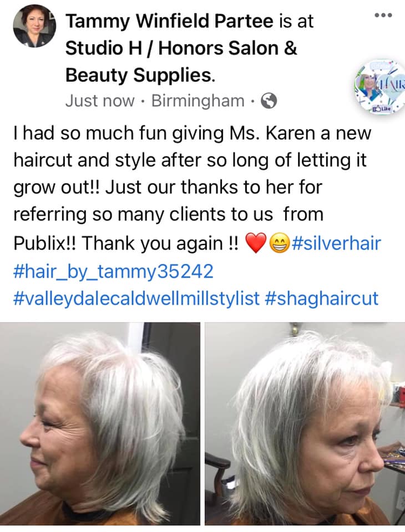Click the Just now timestamp
405x532 pixels.
click(100, 101)
